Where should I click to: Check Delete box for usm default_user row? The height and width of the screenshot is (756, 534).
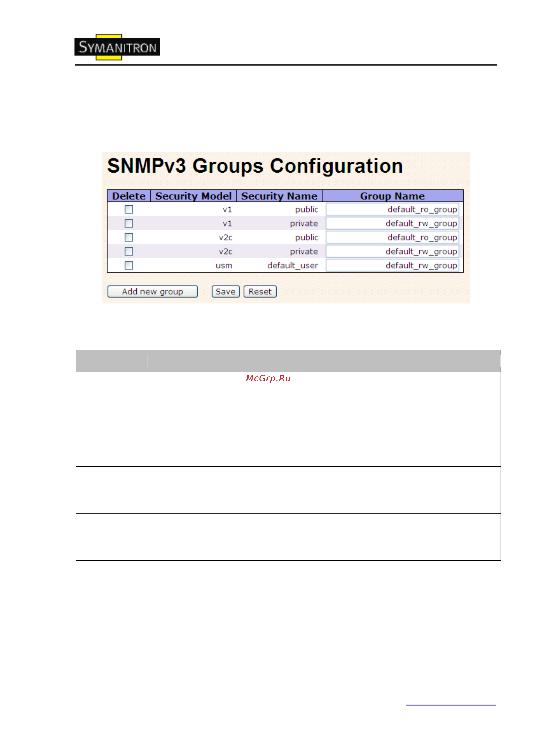pyautogui.click(x=129, y=265)
